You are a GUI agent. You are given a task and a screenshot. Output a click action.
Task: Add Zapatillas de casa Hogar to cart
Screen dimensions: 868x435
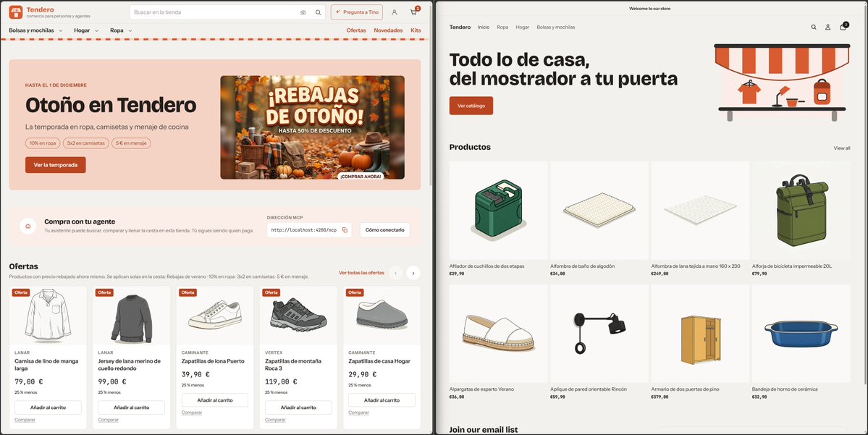382,400
